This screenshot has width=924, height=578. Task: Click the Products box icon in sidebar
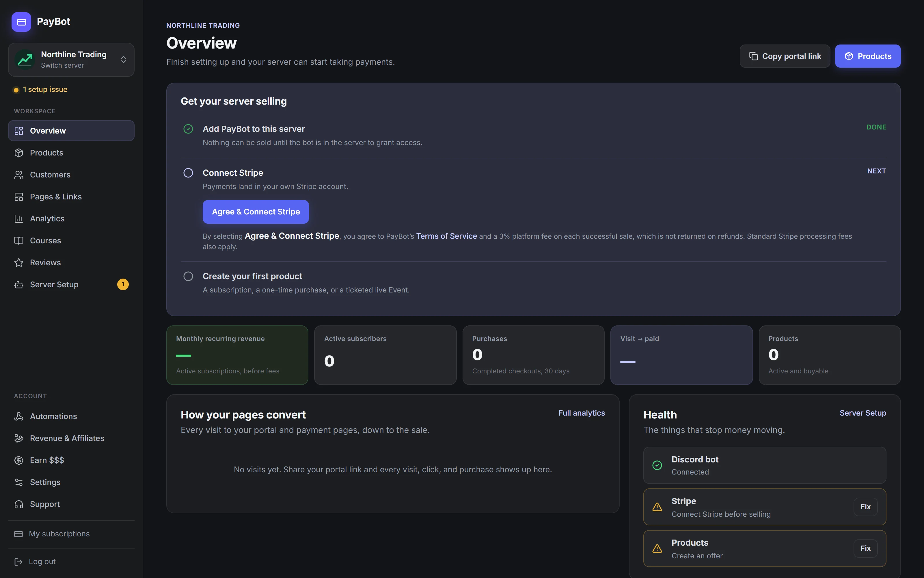click(19, 153)
